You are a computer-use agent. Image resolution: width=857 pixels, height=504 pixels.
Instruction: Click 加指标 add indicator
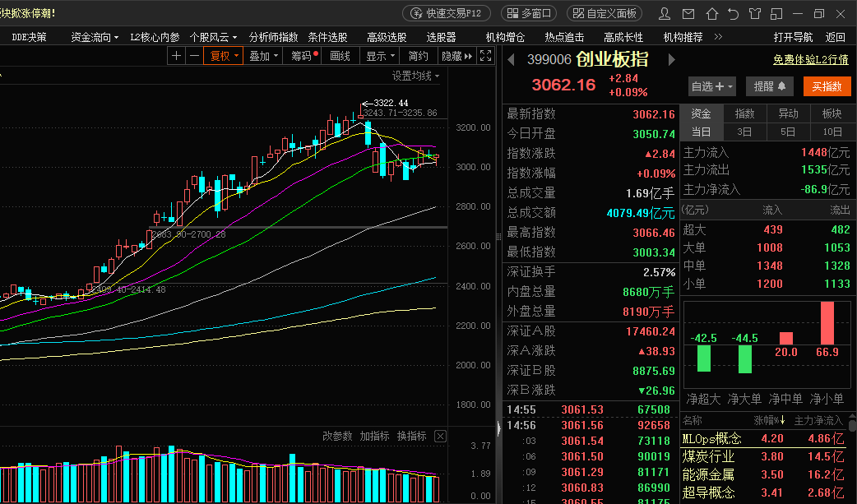pos(374,437)
